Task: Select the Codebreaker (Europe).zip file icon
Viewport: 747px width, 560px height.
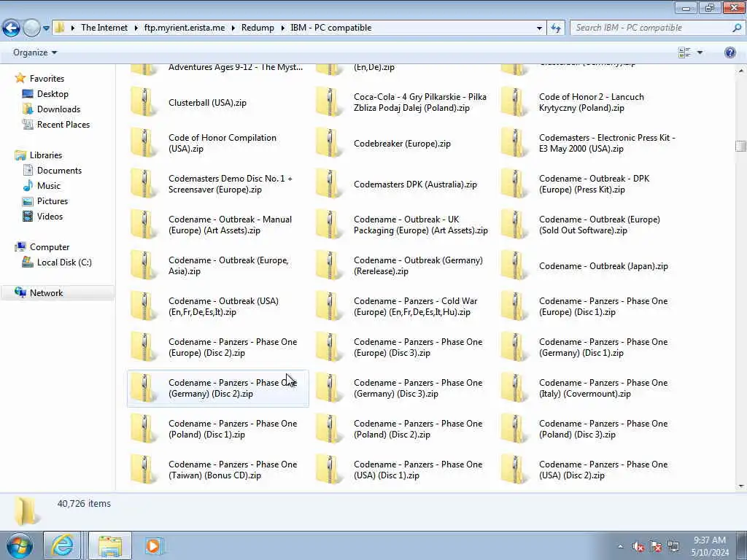Action: (329, 143)
